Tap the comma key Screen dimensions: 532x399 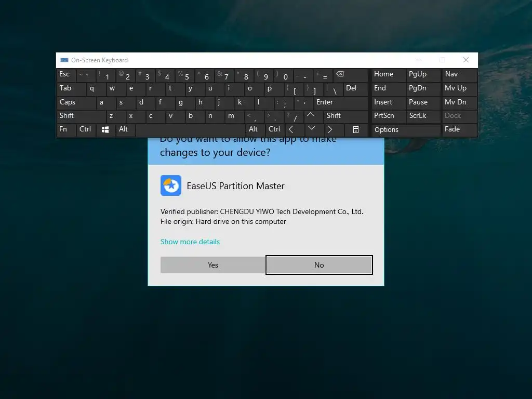(x=254, y=116)
